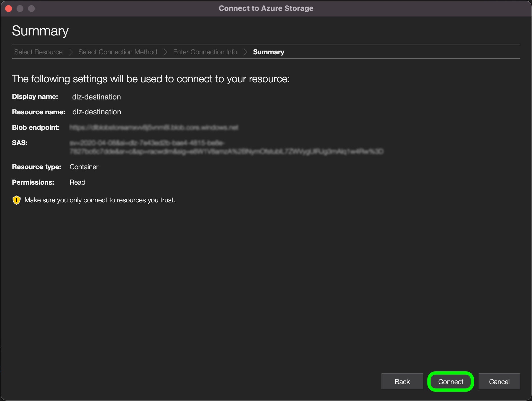Click the yellow warning shield icon
Image resolution: width=532 pixels, height=401 pixels.
[x=17, y=200]
